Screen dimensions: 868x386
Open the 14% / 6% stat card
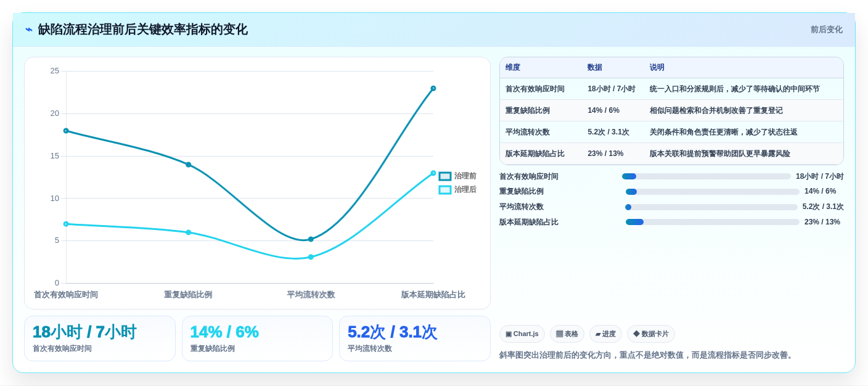[x=257, y=339]
